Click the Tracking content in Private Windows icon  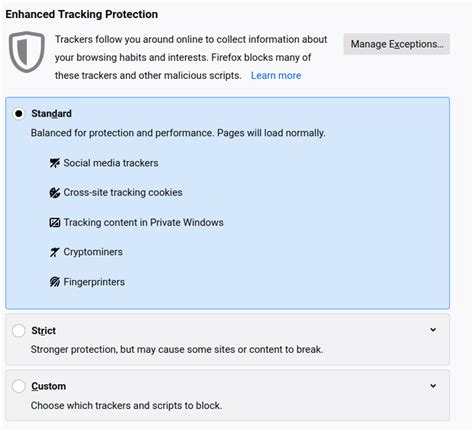tap(55, 222)
